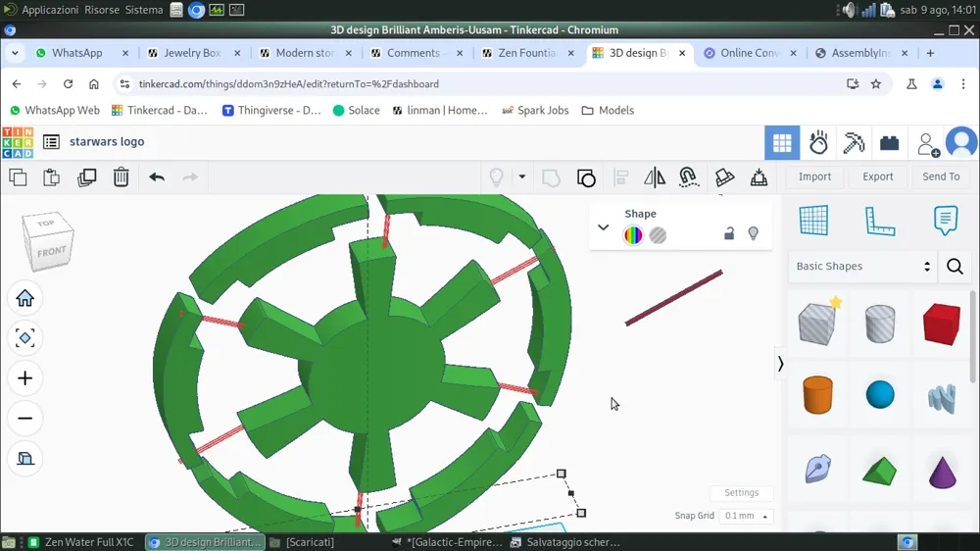Click the Paste tool icon
This screenshot has width=980, height=551.
(51, 177)
